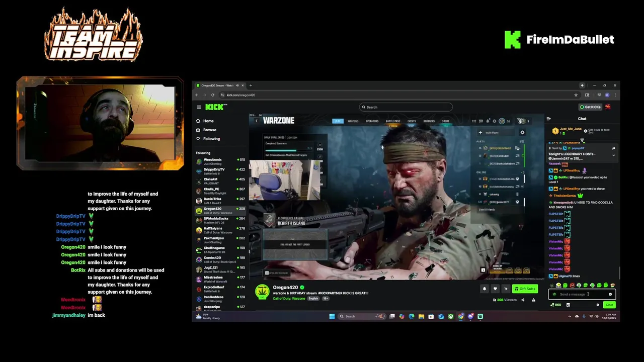Open the Oregon420 channel name link

click(x=285, y=288)
